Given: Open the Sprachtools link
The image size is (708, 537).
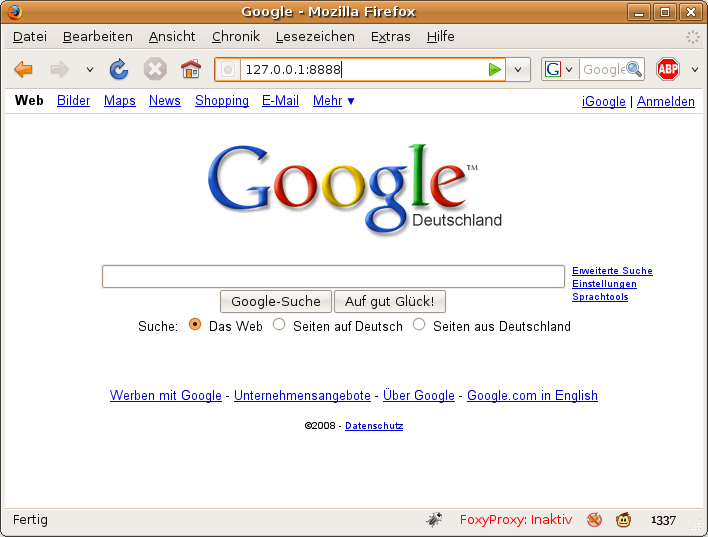Looking at the screenshot, I should click(600, 297).
